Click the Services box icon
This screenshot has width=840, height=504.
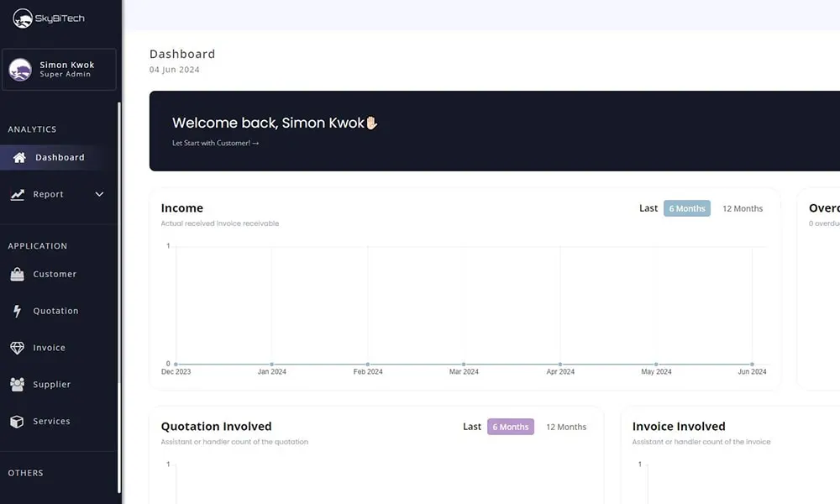17,422
